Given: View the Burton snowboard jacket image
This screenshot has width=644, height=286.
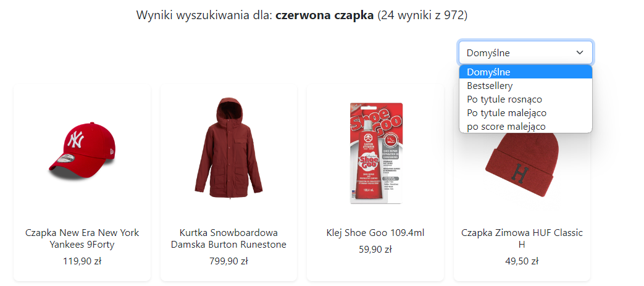Looking at the screenshot, I should (228, 149).
